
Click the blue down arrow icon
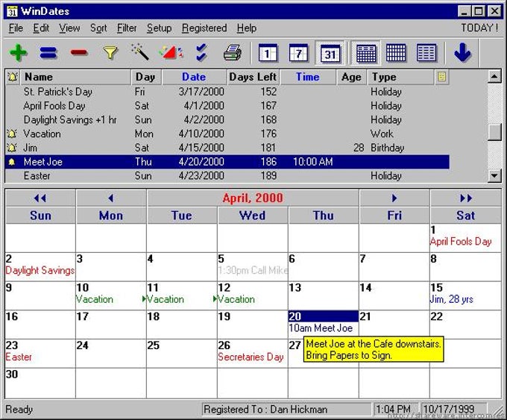click(x=463, y=52)
